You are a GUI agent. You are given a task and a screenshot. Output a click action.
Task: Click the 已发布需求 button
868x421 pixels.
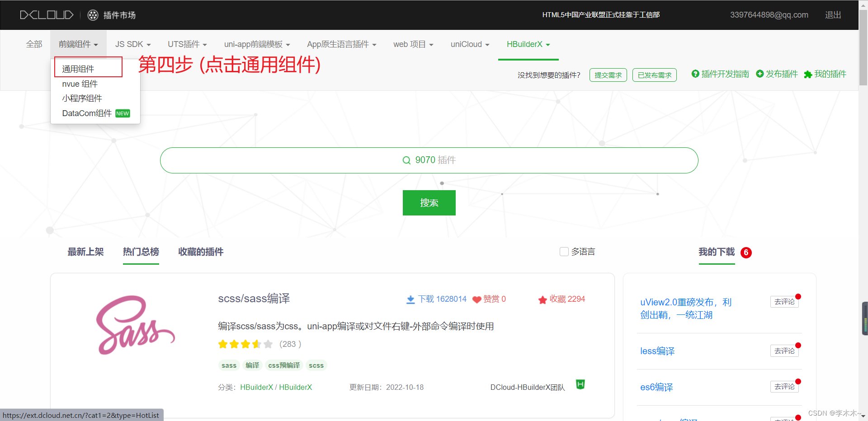pyautogui.click(x=655, y=75)
